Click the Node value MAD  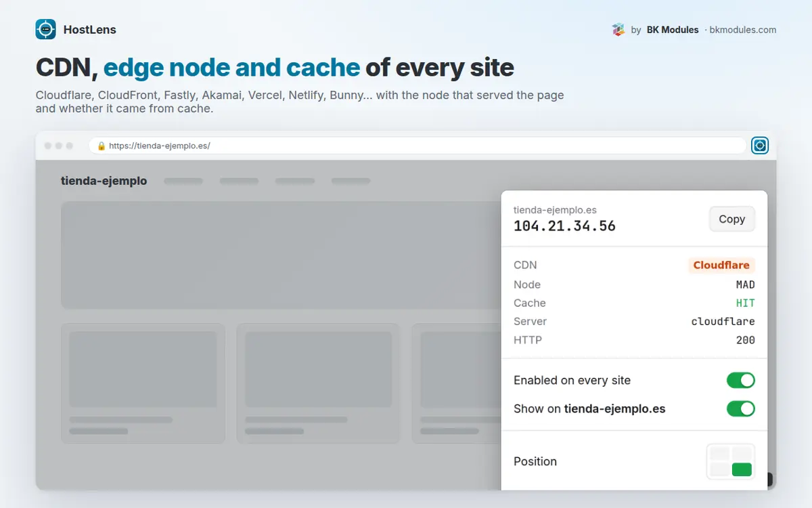click(x=745, y=284)
